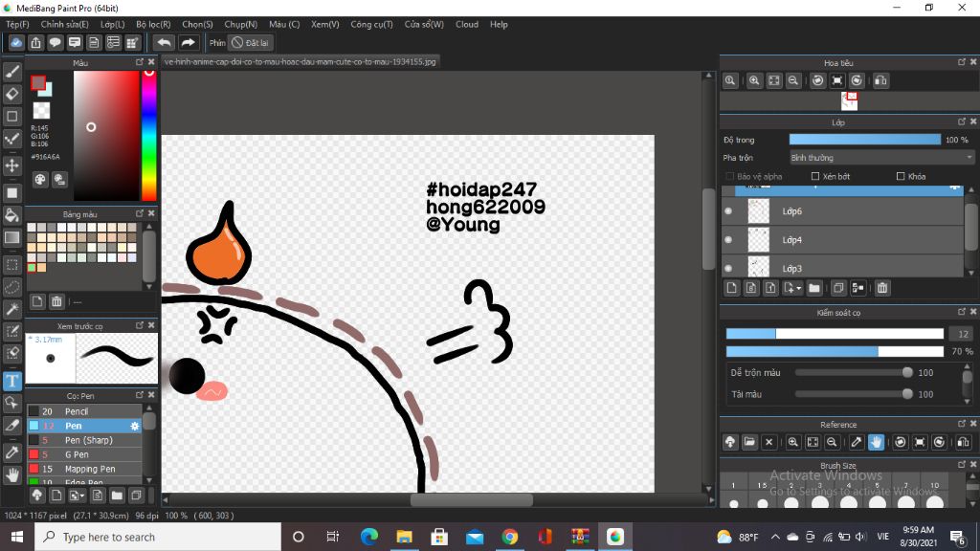The height and width of the screenshot is (551, 980).
Task: Zoom in on the Navigator panel
Action: pyautogui.click(x=754, y=80)
